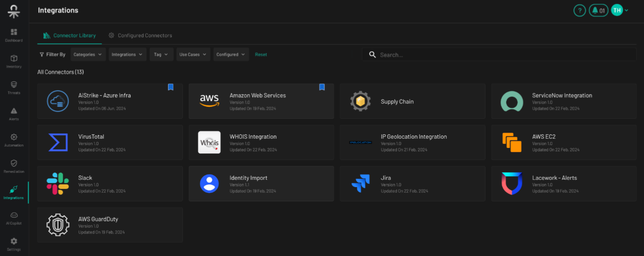Switch to the Connector Library tab

click(x=69, y=36)
